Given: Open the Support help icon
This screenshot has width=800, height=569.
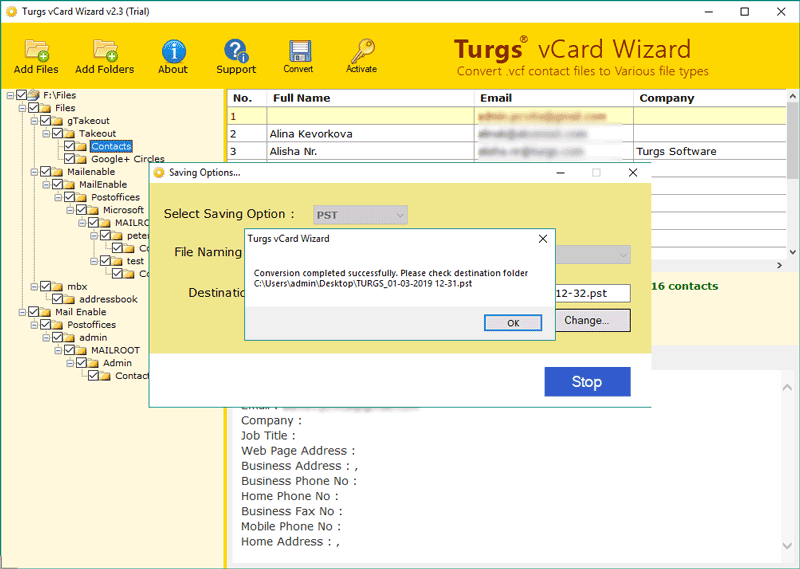Looking at the screenshot, I should tap(236, 51).
